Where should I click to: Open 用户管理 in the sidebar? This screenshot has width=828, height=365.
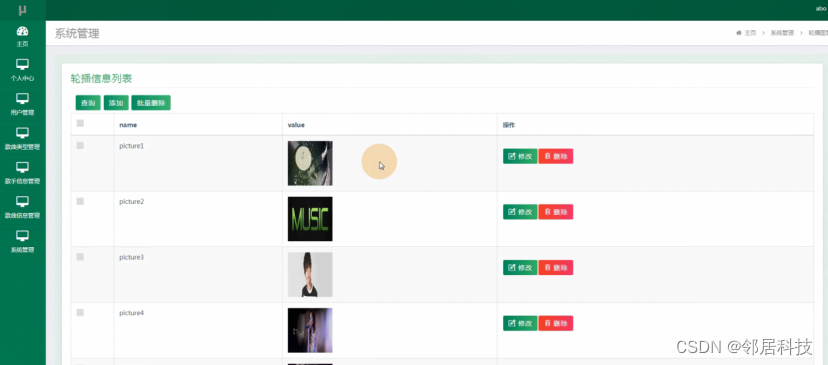tap(22, 105)
